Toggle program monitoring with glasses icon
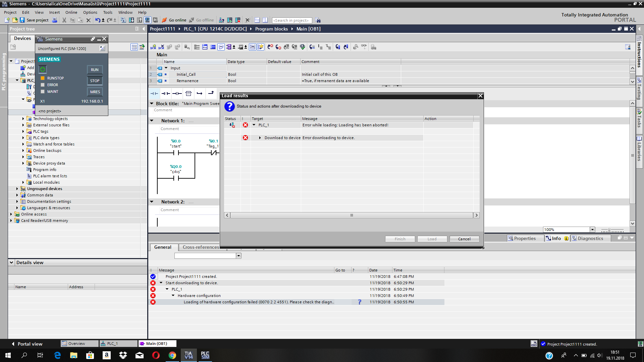 pos(364,47)
